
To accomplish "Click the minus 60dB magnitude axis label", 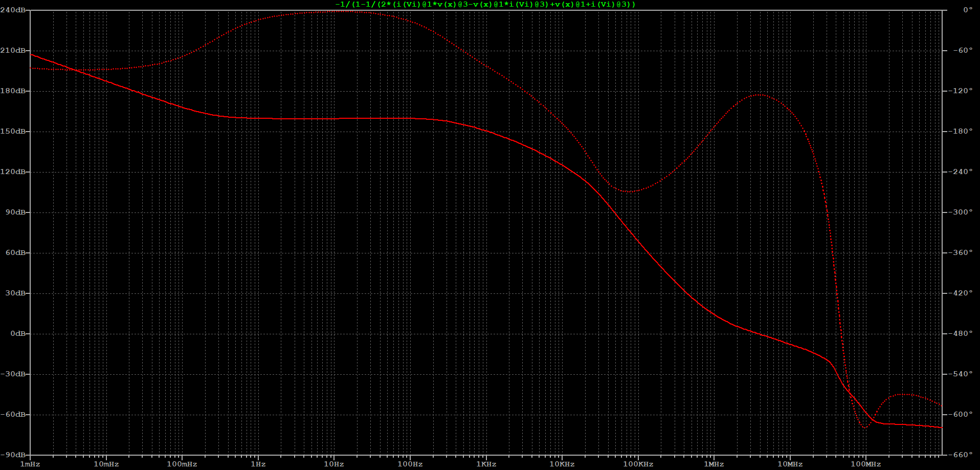I will tap(13, 414).
